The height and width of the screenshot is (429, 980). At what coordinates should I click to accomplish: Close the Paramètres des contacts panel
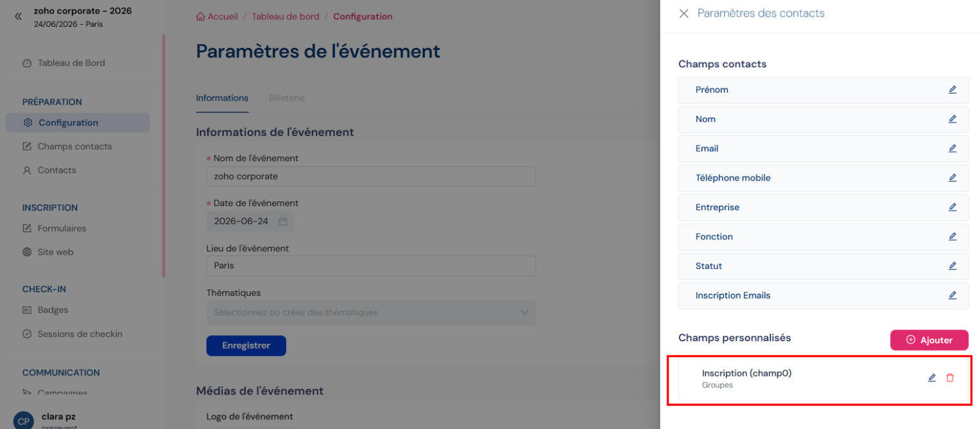click(684, 13)
